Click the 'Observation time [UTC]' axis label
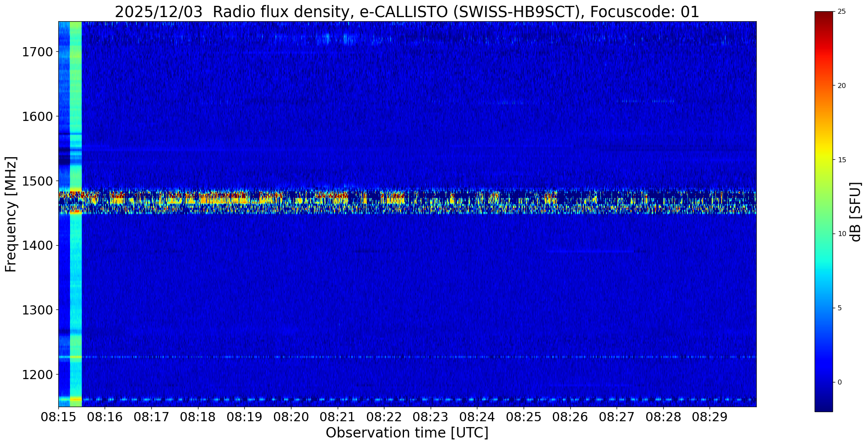 pos(407,433)
